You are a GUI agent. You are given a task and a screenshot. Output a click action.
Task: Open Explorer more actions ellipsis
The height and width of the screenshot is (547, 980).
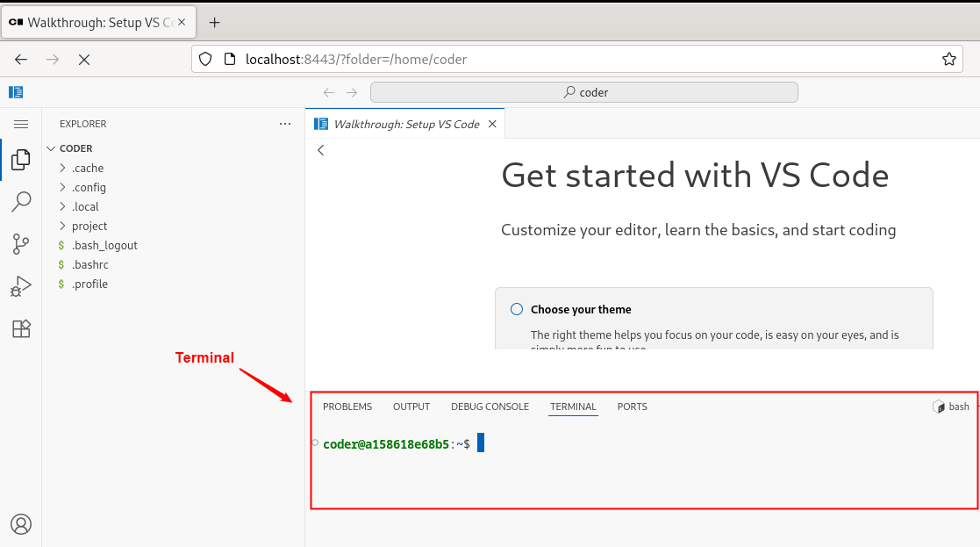285,124
